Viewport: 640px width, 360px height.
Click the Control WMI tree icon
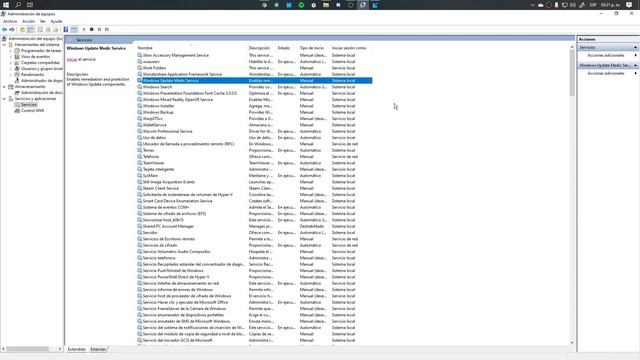[17, 111]
